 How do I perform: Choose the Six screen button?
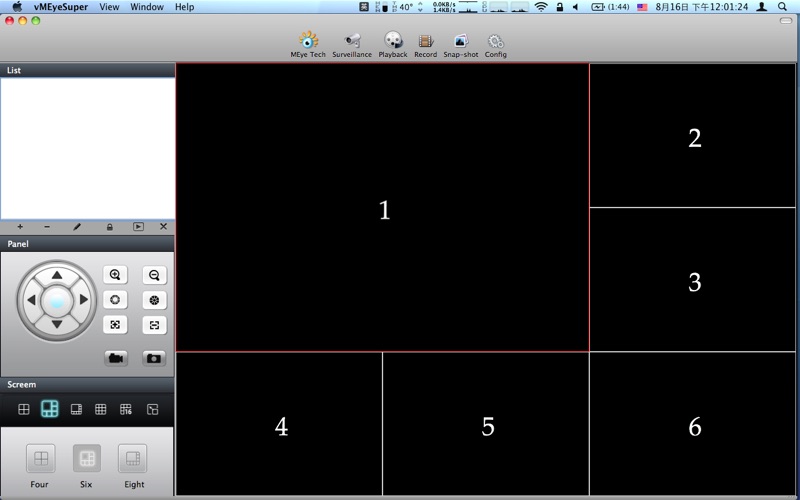[x=87, y=458]
